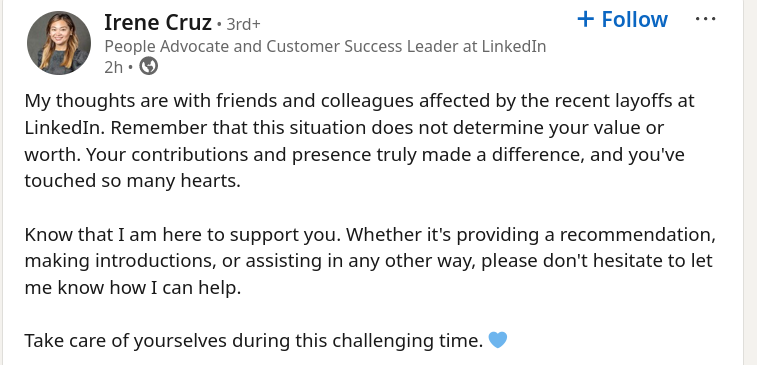Image resolution: width=757 pixels, height=365 pixels.
Task: Click the line 'touched so many hearts.'
Action: pos(132,181)
